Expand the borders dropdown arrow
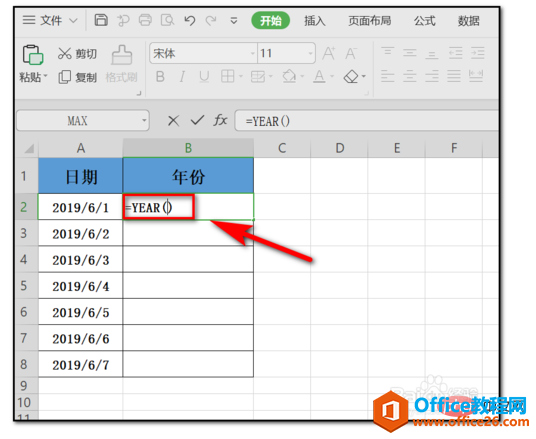Viewport: 536px width, 439px height. tap(241, 76)
